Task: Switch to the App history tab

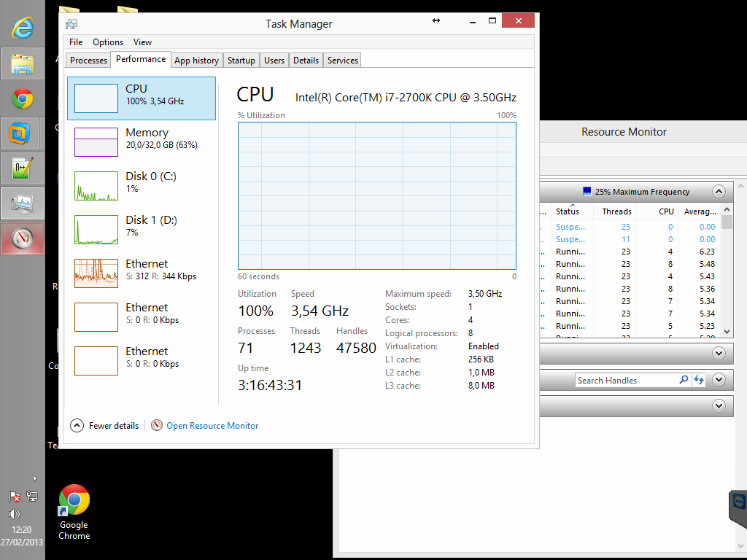Action: click(x=196, y=61)
